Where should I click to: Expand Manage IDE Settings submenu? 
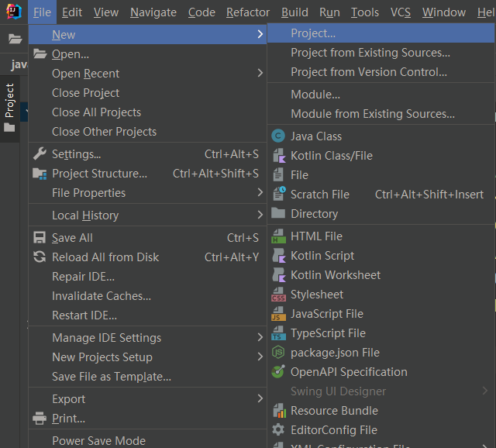click(260, 338)
